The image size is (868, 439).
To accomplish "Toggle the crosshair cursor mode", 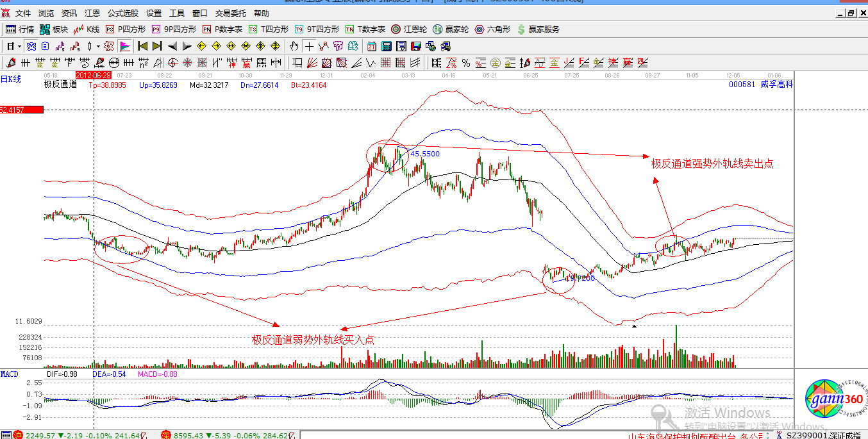I will click(x=309, y=46).
